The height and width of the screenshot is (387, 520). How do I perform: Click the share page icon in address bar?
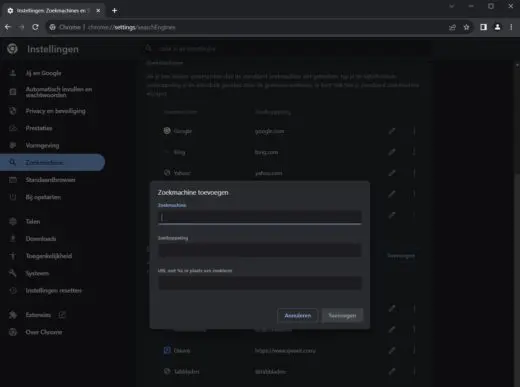tap(452, 27)
